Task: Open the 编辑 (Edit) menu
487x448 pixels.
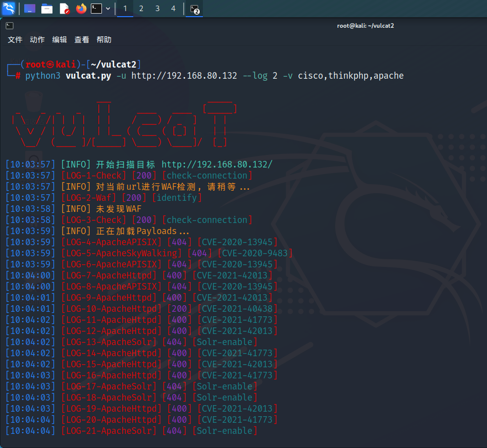Action: click(60, 40)
